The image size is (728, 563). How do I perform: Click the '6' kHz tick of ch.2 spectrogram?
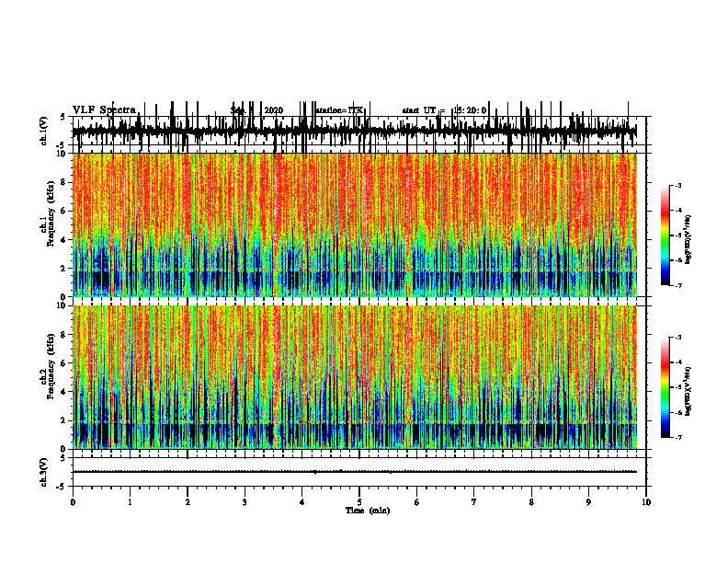(64, 363)
